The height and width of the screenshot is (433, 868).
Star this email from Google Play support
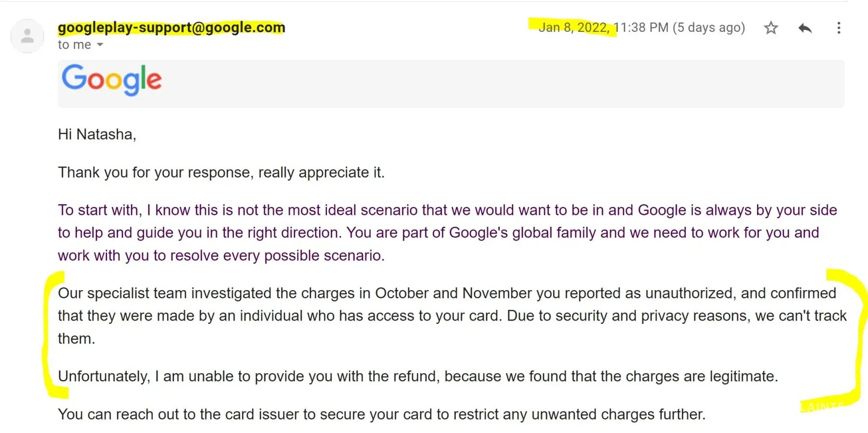771,28
